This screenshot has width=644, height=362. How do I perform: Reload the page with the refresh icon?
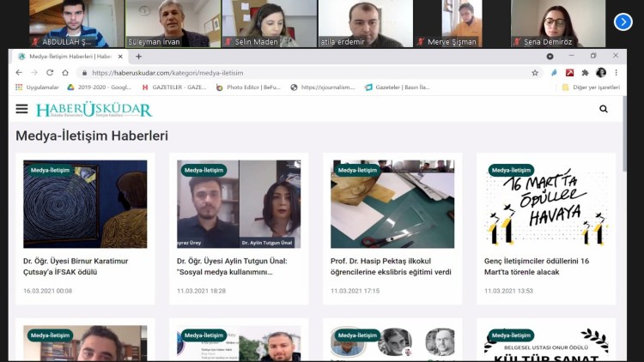tap(50, 73)
